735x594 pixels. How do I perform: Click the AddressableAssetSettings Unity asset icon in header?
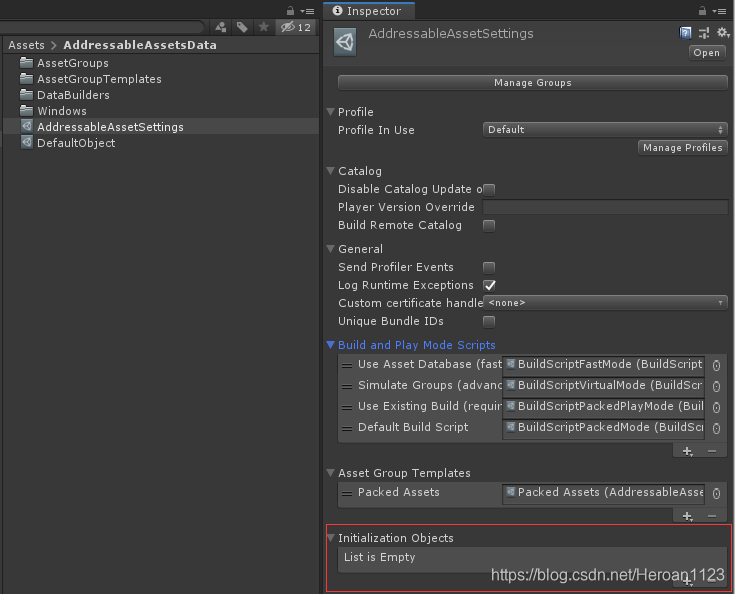(345, 42)
